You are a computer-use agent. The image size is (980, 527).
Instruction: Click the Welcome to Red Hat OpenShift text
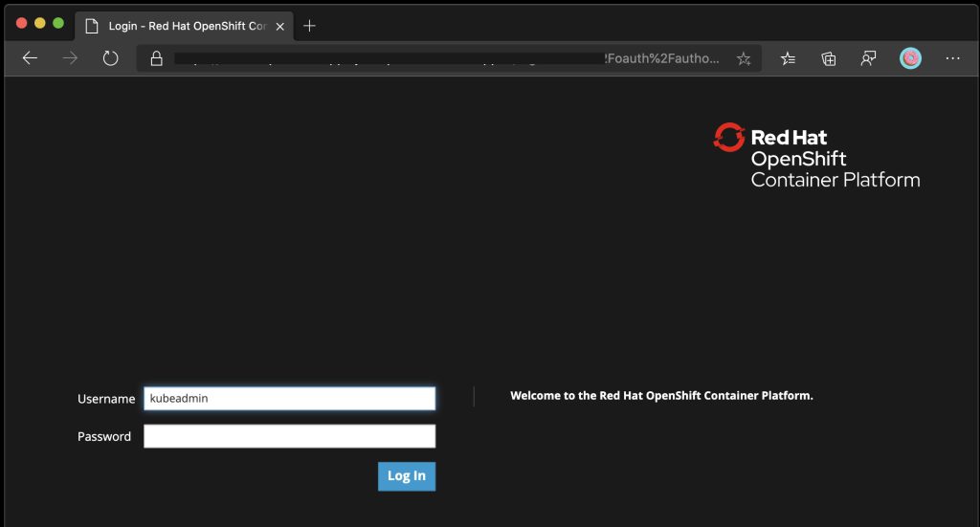[x=661, y=395]
